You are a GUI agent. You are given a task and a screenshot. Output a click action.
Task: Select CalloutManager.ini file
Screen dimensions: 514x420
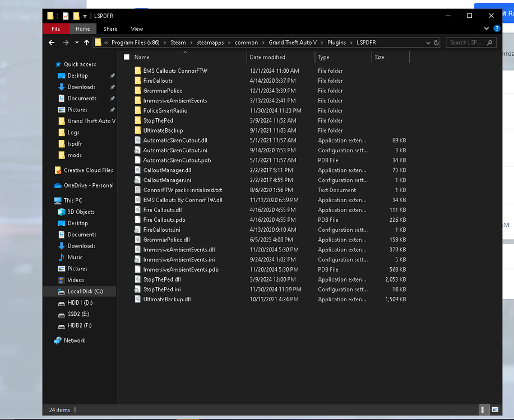point(167,180)
